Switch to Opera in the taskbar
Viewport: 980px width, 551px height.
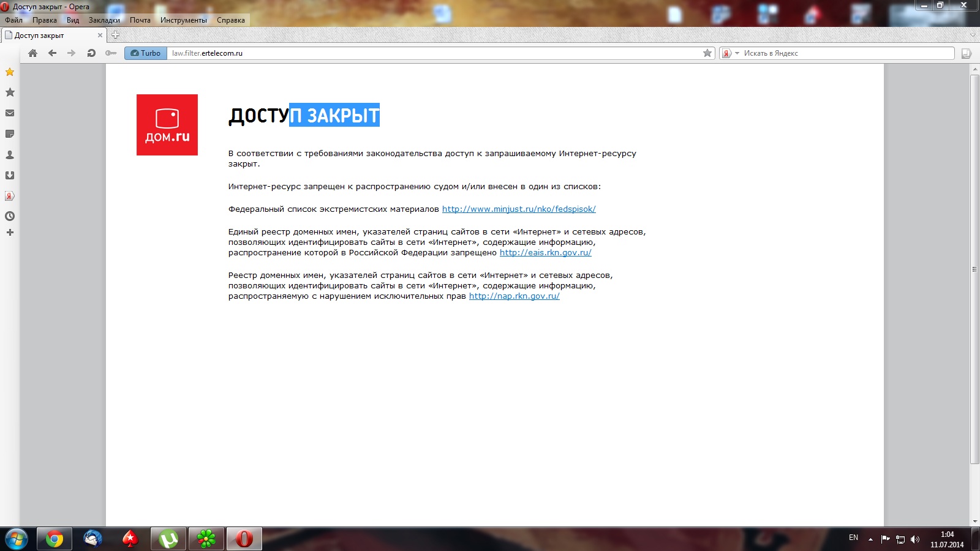tap(244, 539)
